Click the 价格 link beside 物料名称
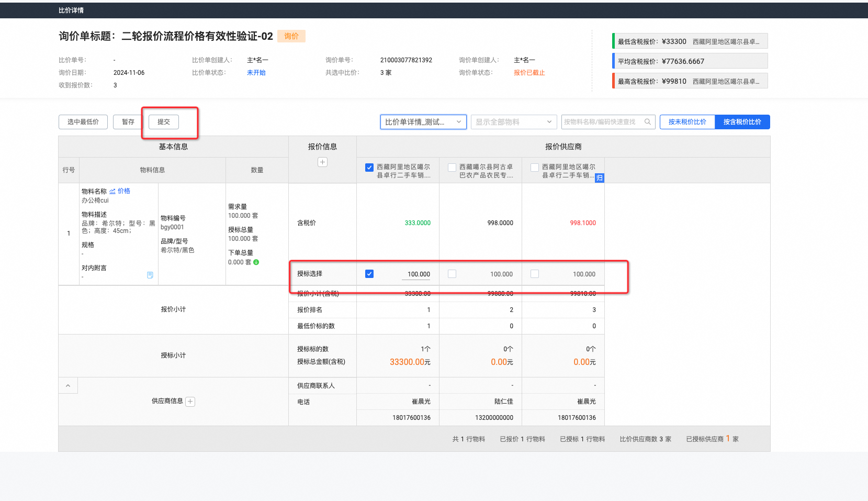 coord(124,191)
